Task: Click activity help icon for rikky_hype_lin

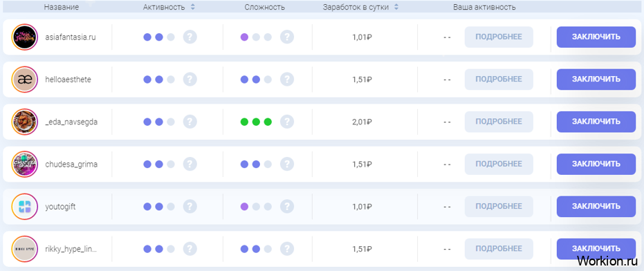Action: (x=190, y=249)
